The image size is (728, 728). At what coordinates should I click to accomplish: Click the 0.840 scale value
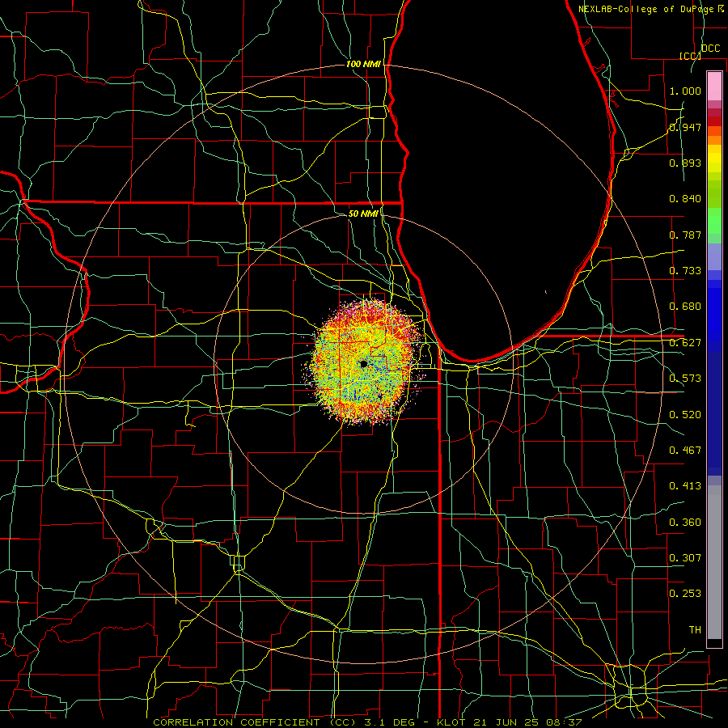pyautogui.click(x=685, y=199)
